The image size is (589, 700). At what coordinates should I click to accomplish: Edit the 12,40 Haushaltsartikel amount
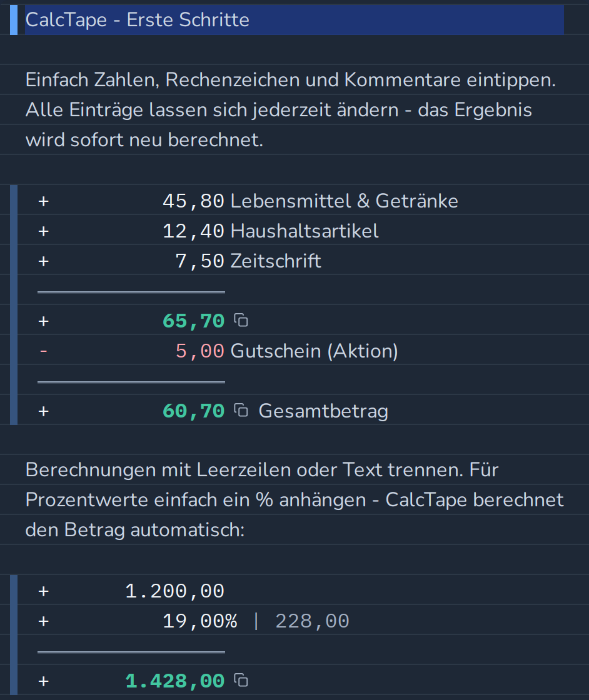tap(193, 231)
